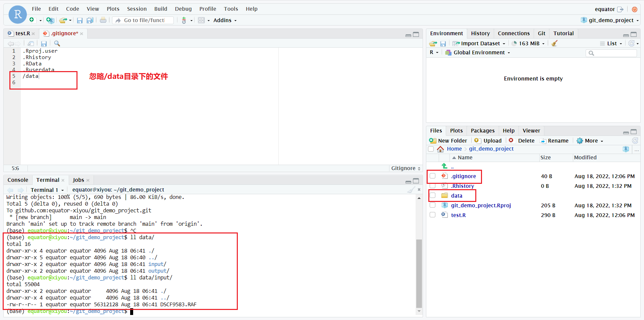The image size is (644, 320).
Task: Switch to the History tab
Action: coord(480,34)
